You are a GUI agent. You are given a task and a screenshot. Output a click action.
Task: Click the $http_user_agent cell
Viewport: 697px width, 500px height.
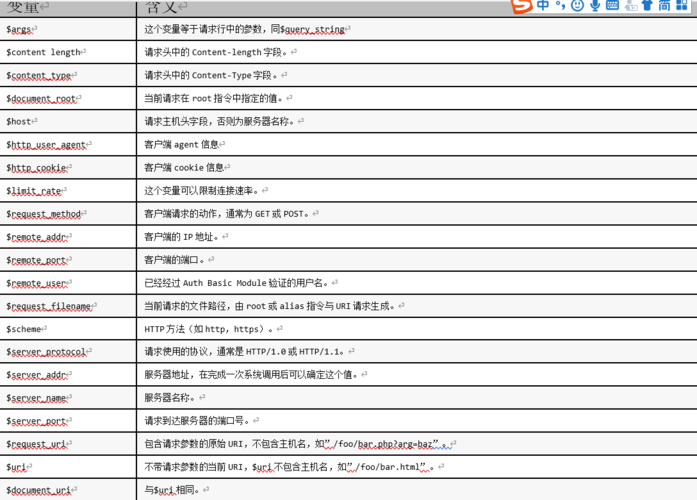point(68,144)
